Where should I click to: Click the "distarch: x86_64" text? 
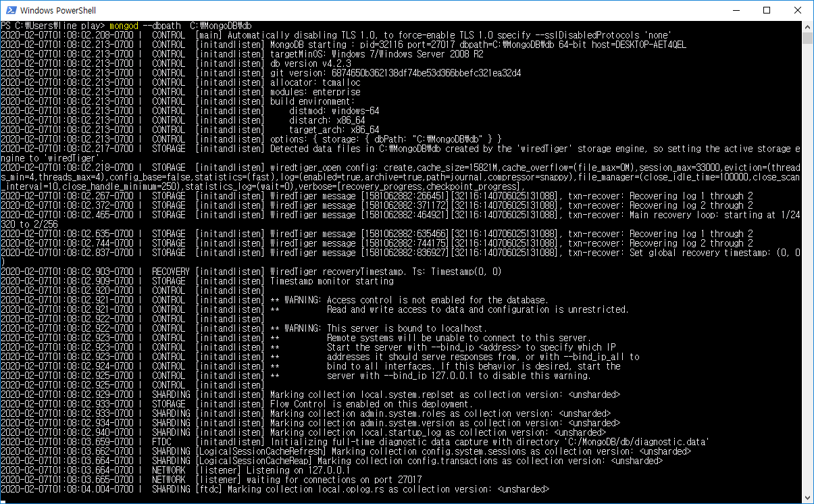pos(327,120)
